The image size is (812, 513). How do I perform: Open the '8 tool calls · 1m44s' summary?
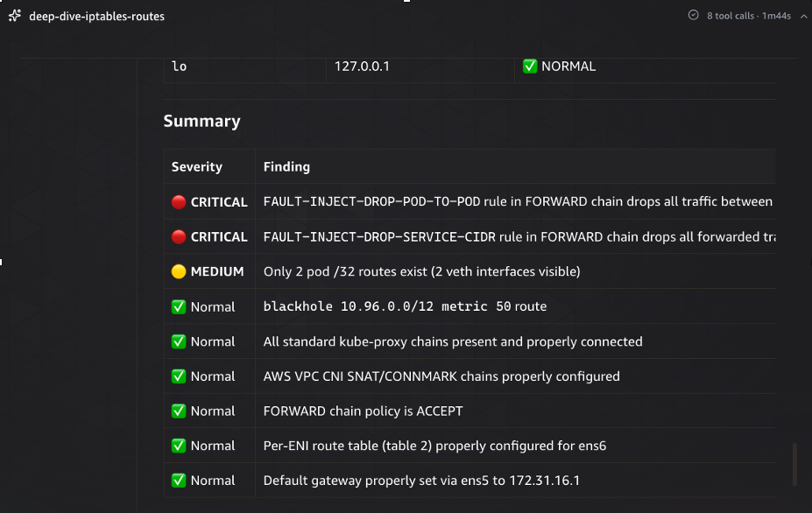click(x=749, y=16)
